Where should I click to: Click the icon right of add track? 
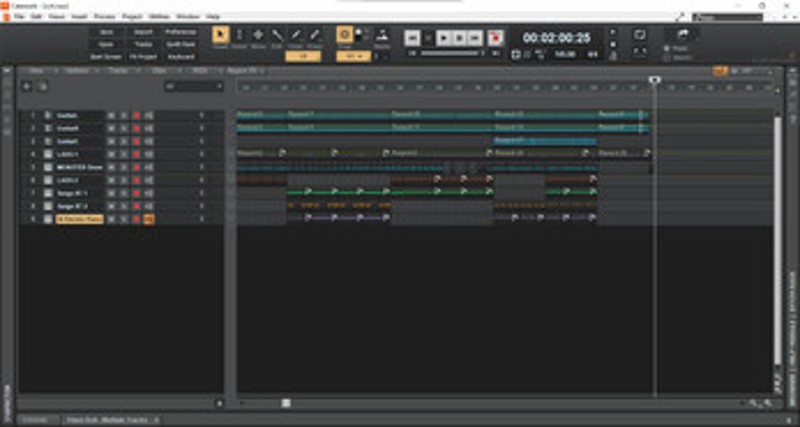[x=43, y=87]
